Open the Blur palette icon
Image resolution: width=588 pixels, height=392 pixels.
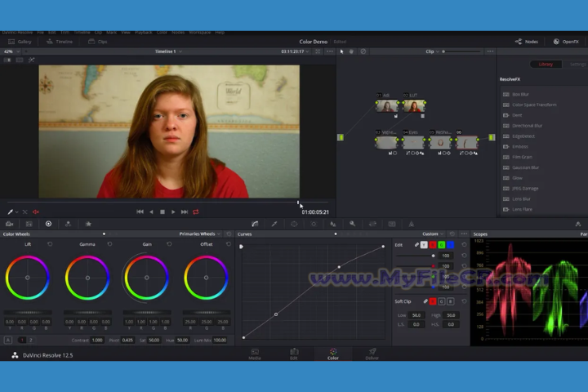point(333,224)
